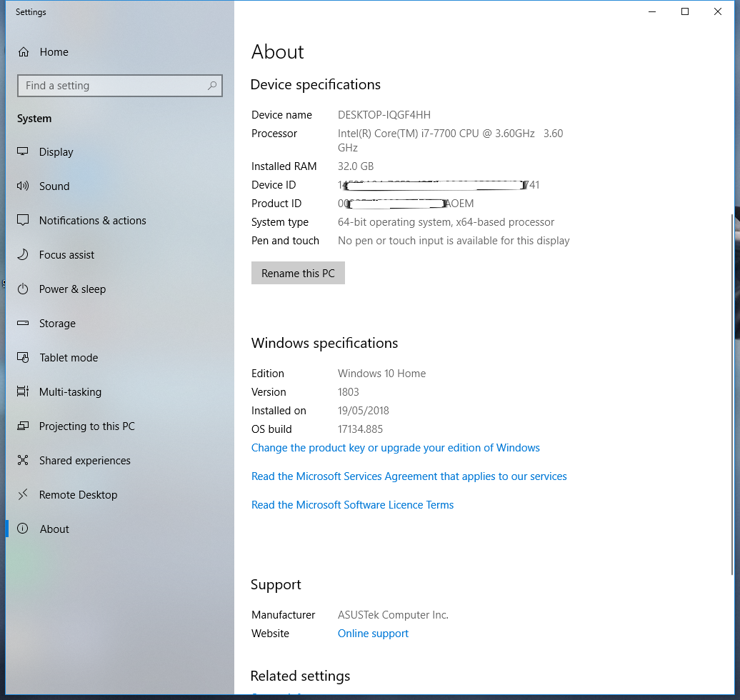Go to Sound settings
Image resolution: width=740 pixels, height=700 pixels.
(120, 186)
